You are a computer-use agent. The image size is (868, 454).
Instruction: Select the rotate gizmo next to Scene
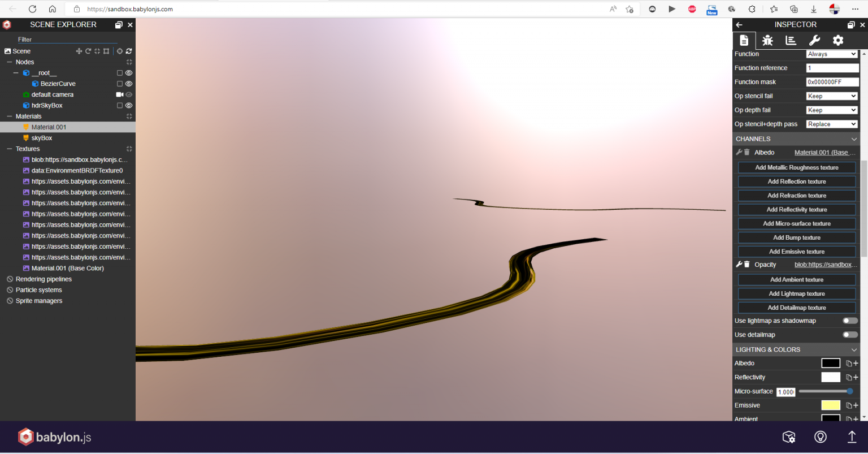click(x=88, y=51)
